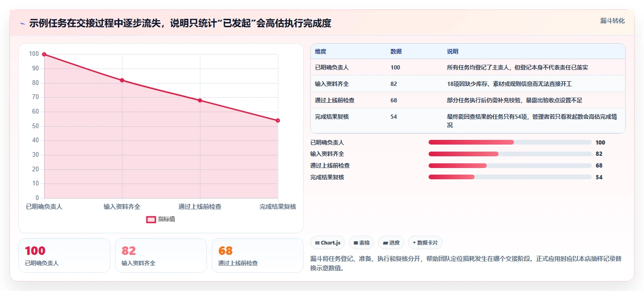Image resolution: width=644 pixels, height=291 pixels.
Task: Click the lightning icon before the title
Action: (x=22, y=23)
